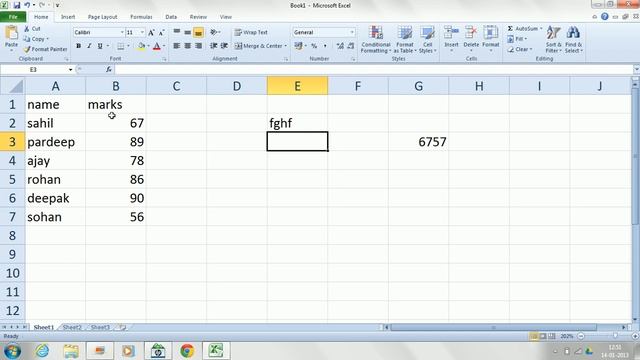
Task: Click the Orientation text angle icon
Action: tap(213, 32)
